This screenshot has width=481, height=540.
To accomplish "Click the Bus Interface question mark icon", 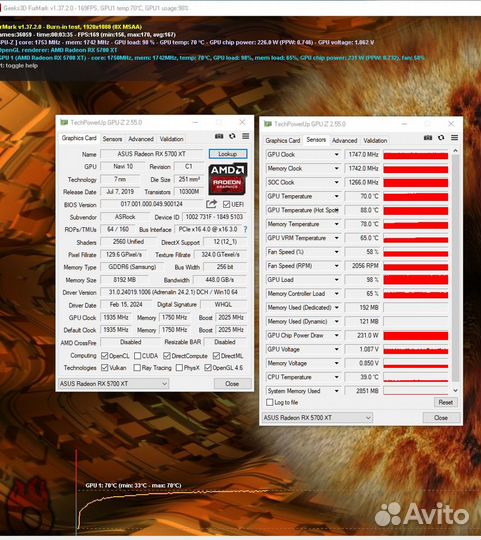I will [245, 229].
